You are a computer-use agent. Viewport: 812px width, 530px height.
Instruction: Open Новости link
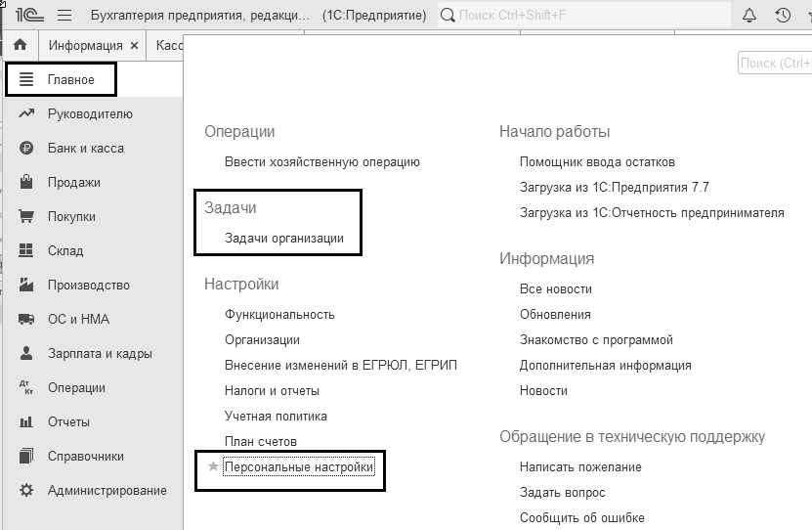pyautogui.click(x=543, y=390)
